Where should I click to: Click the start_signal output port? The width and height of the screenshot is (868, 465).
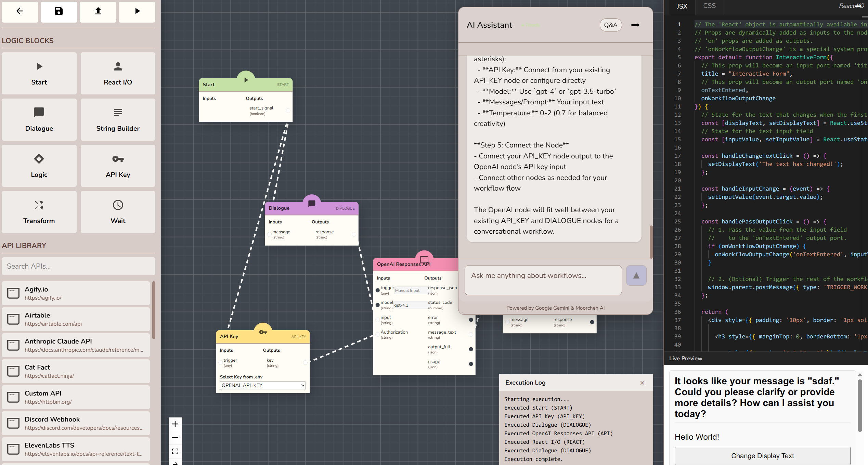click(x=288, y=111)
